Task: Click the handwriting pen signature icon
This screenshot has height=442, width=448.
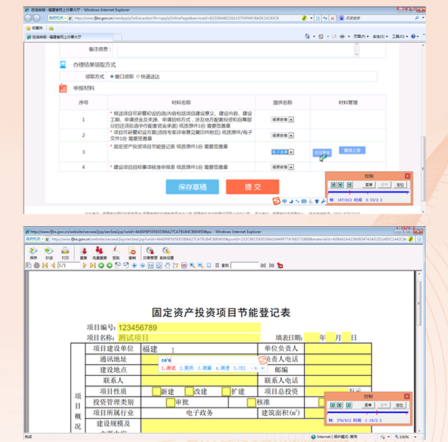Action: [x=116, y=251]
